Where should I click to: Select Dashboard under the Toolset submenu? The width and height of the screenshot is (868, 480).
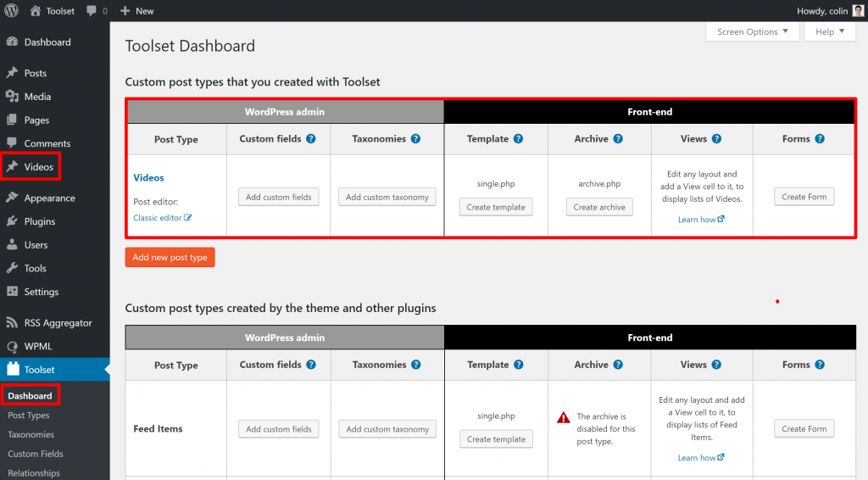pos(30,396)
